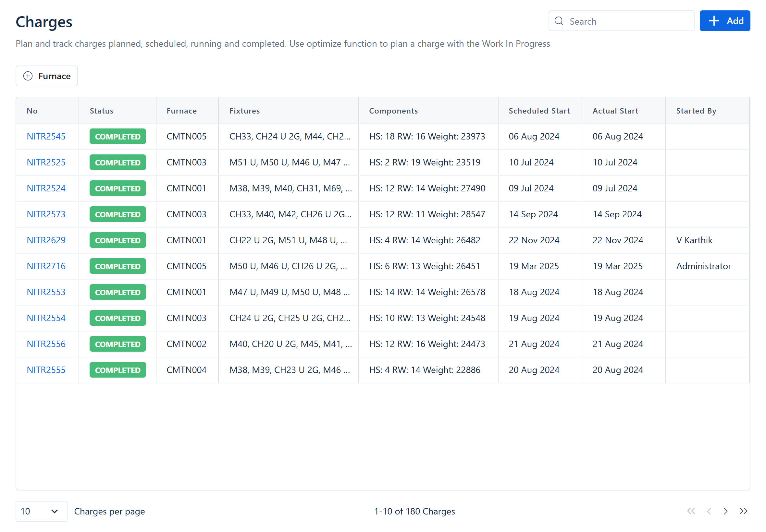Open charge NITR2555 link
This screenshot has width=766, height=532.
(x=46, y=370)
